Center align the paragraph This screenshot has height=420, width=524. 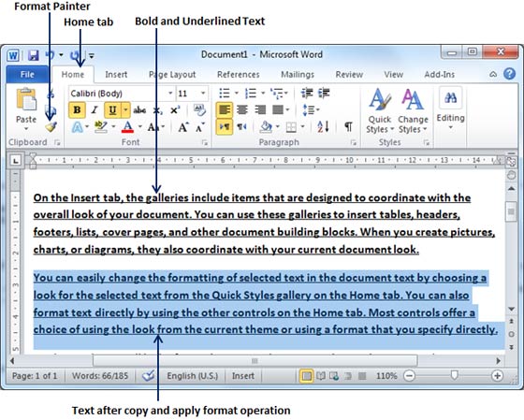[x=242, y=109]
